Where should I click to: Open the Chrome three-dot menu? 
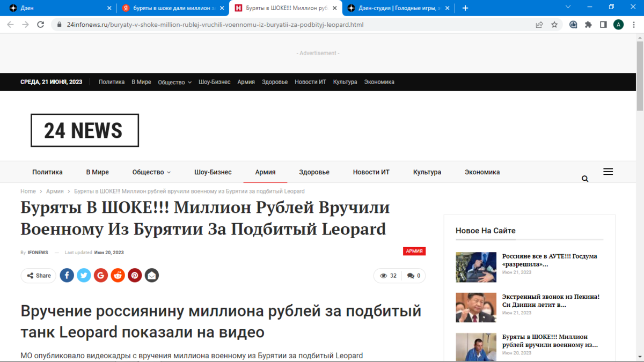(633, 25)
